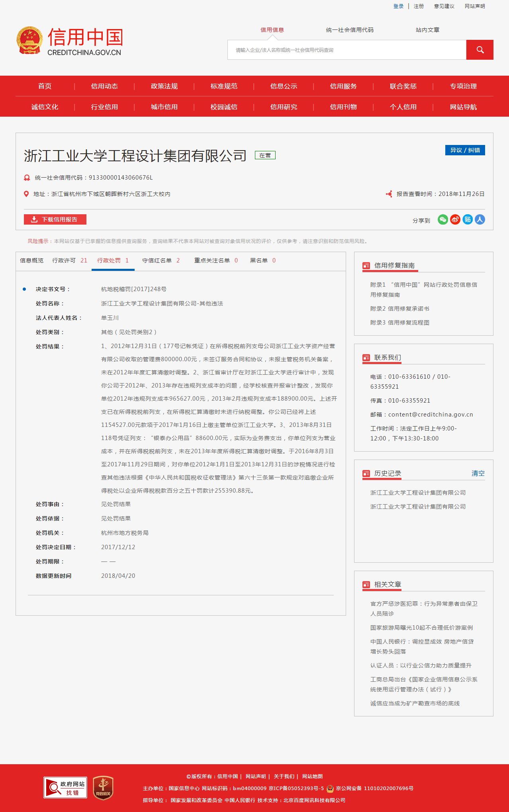Open the 政府网站找错 badge in footer
The width and height of the screenshot is (509, 812).
pos(65,787)
